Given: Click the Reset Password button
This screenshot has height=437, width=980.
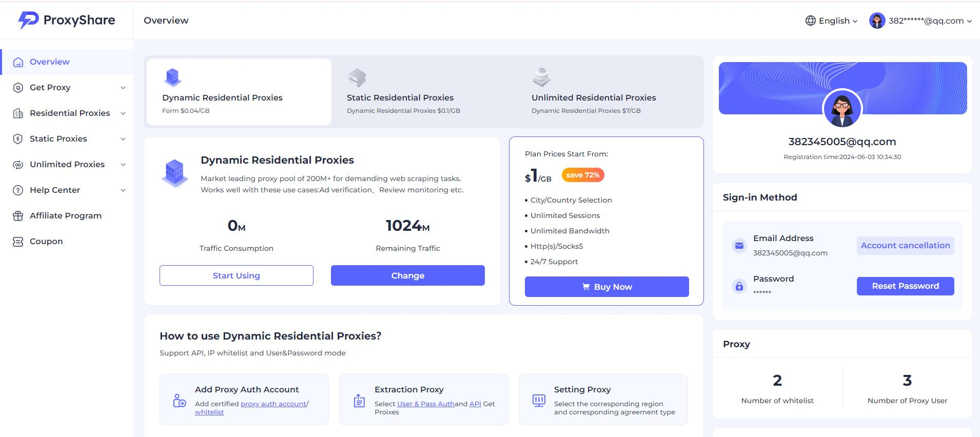Looking at the screenshot, I should pos(905,286).
